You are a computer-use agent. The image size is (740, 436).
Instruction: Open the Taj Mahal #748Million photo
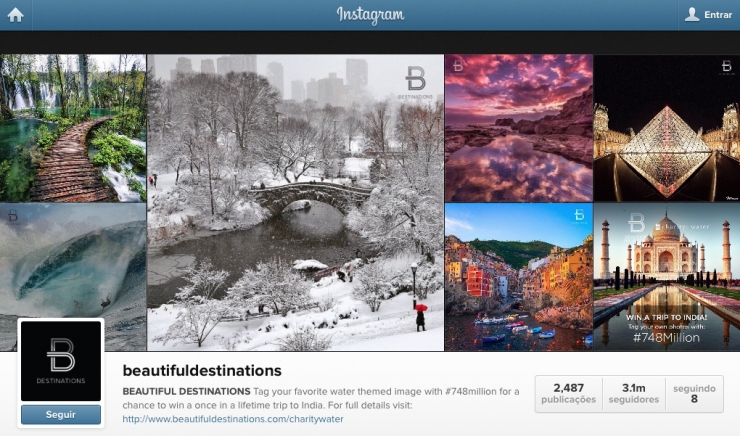[x=666, y=277]
